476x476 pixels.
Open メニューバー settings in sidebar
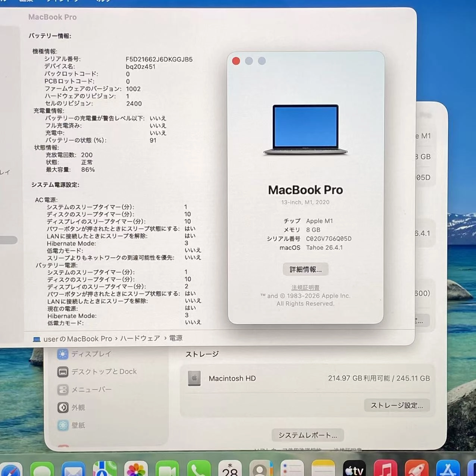pos(84,389)
